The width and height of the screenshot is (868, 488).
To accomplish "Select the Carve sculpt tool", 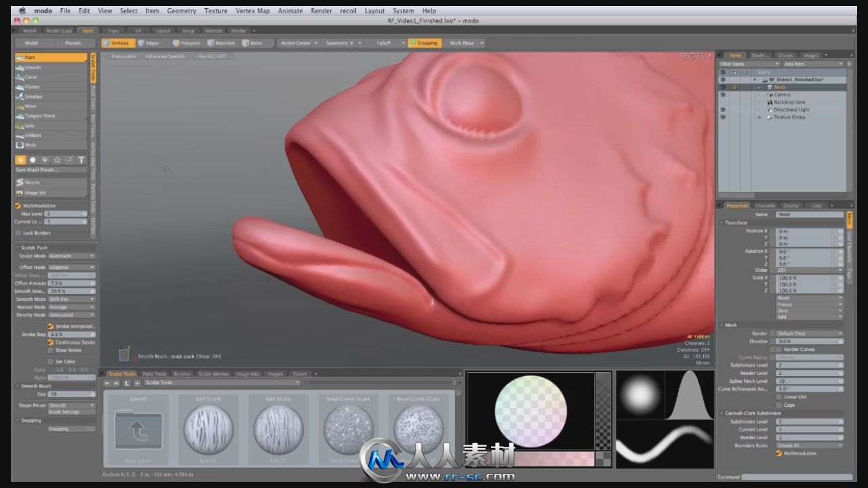I will 51,77.
